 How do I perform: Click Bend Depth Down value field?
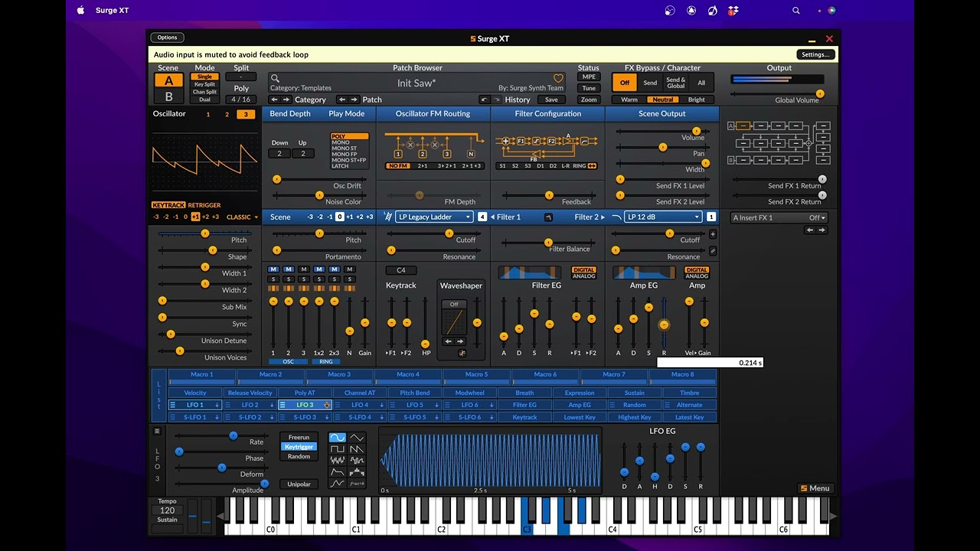click(279, 154)
